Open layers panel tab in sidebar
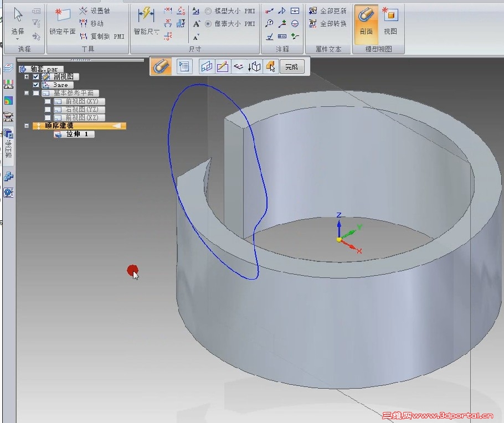 coord(8,68)
